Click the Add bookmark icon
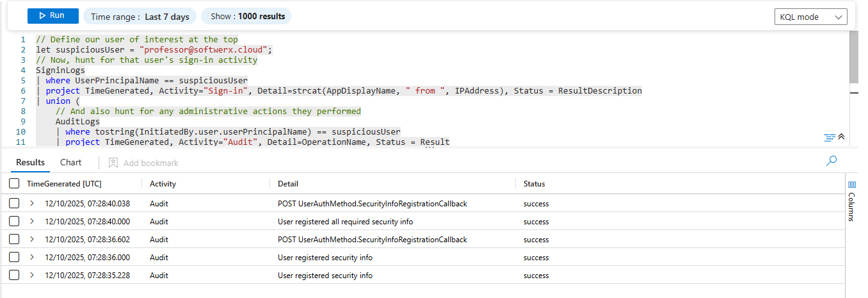This screenshot has width=868, height=298. click(113, 163)
